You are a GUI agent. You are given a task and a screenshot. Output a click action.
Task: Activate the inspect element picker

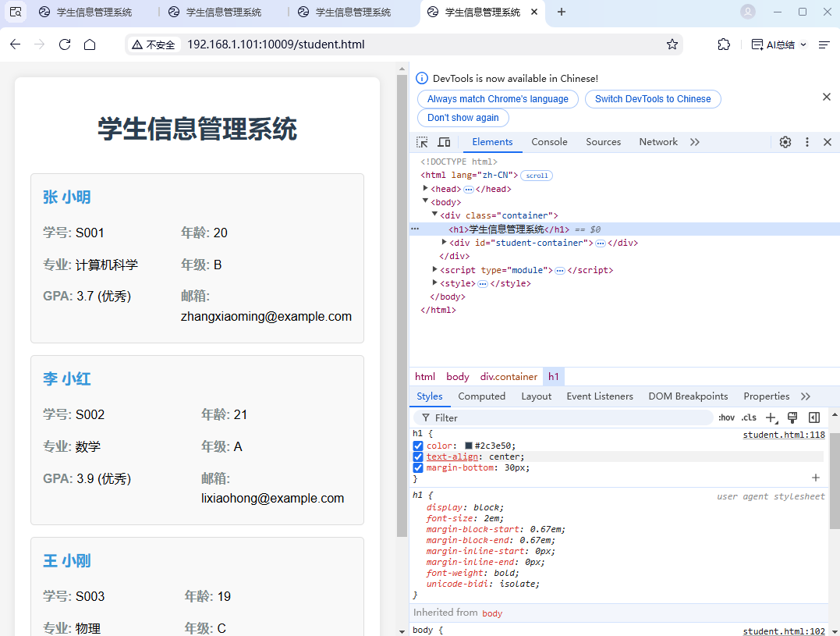(x=422, y=142)
